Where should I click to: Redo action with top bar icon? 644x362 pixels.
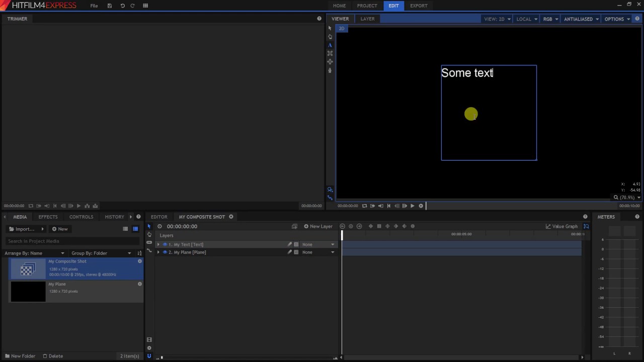[132, 6]
